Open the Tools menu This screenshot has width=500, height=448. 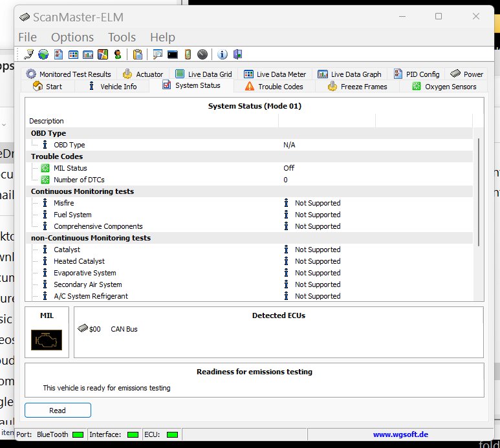[122, 37]
